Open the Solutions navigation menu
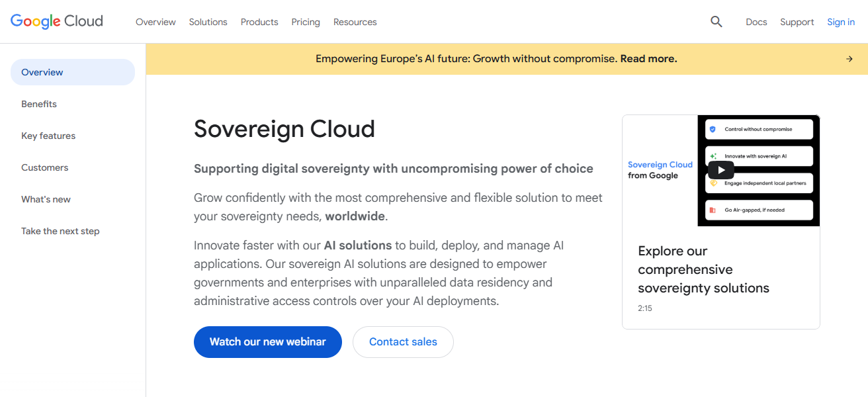The width and height of the screenshot is (868, 397). [x=208, y=22]
